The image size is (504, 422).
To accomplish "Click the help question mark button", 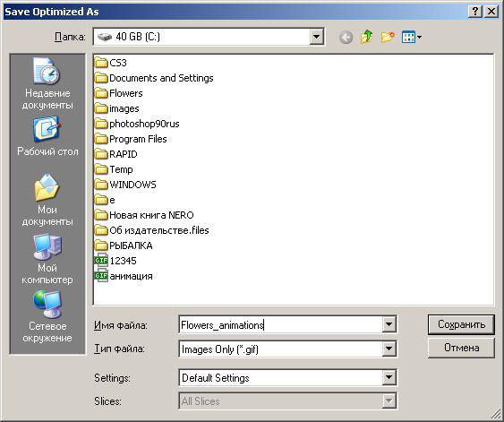I will click(475, 12).
